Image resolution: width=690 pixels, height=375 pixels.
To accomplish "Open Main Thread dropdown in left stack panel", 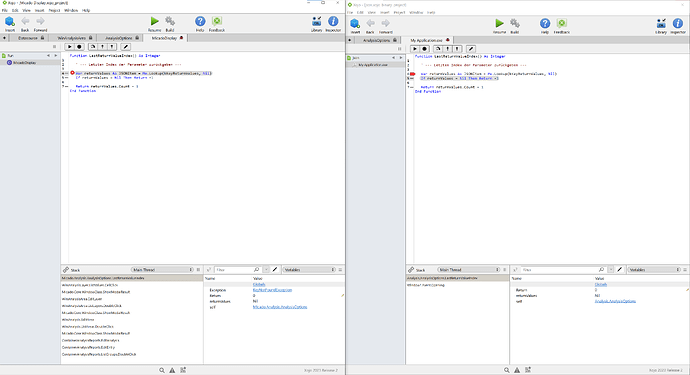I will click(x=162, y=269).
